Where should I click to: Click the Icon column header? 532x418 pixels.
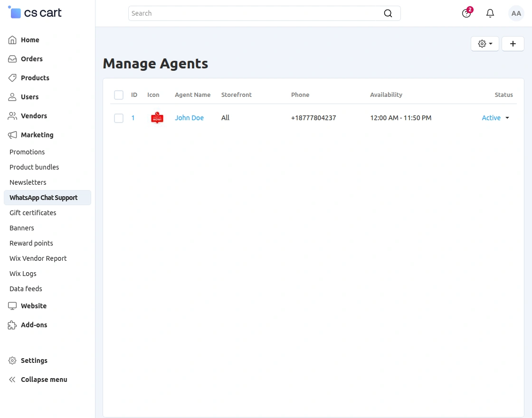(153, 95)
